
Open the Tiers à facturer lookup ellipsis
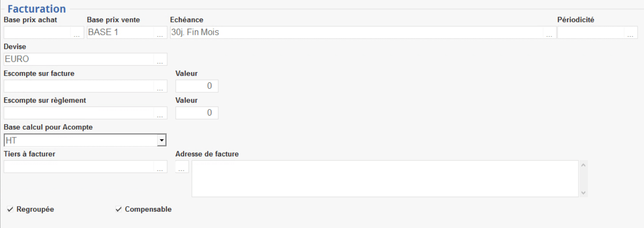point(160,167)
